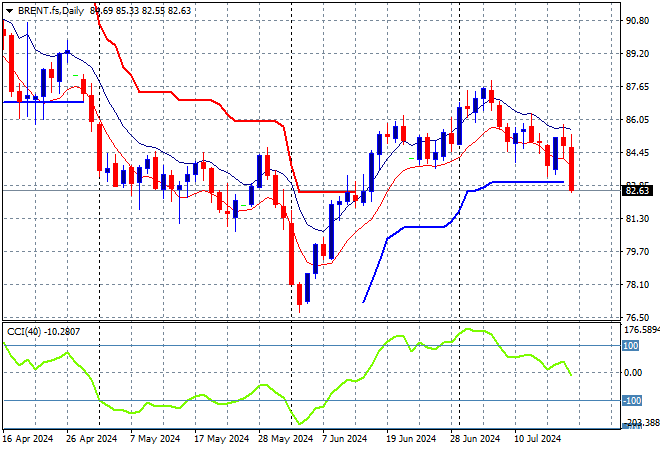Click the OHLC price values in header
This screenshot has width=660, height=450.
pyautogui.click(x=140, y=9)
